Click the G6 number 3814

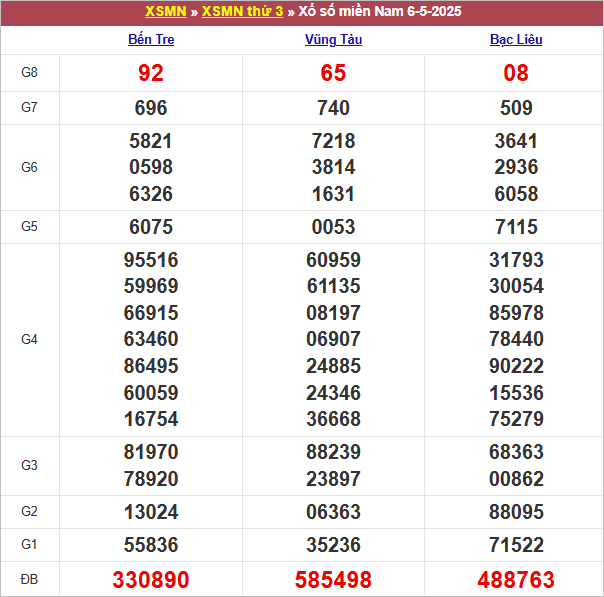334,167
